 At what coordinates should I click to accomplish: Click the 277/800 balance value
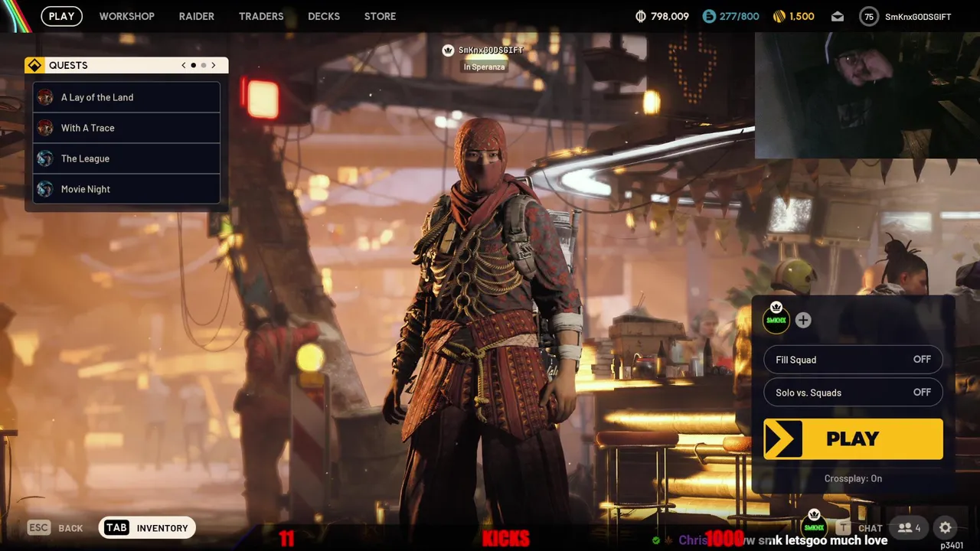point(739,16)
